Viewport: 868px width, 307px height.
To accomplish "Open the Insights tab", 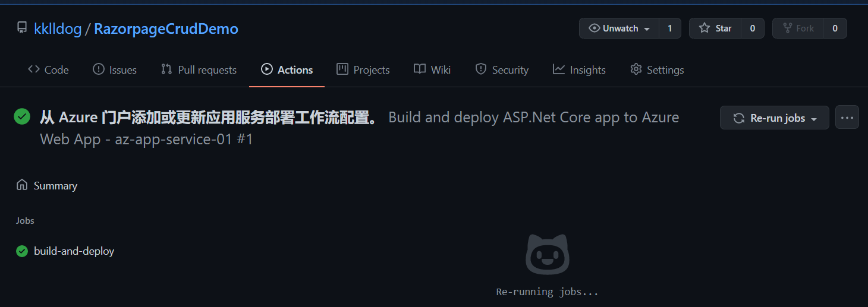I will [x=579, y=69].
